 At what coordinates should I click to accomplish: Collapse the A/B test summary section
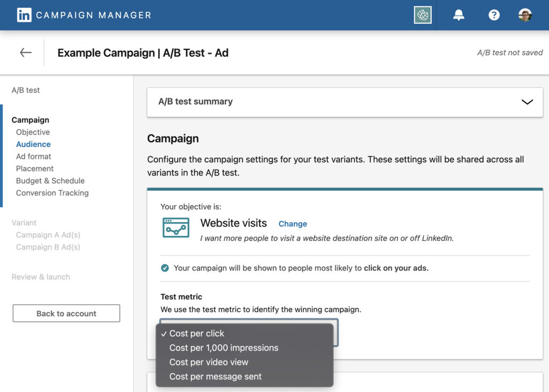point(527,102)
